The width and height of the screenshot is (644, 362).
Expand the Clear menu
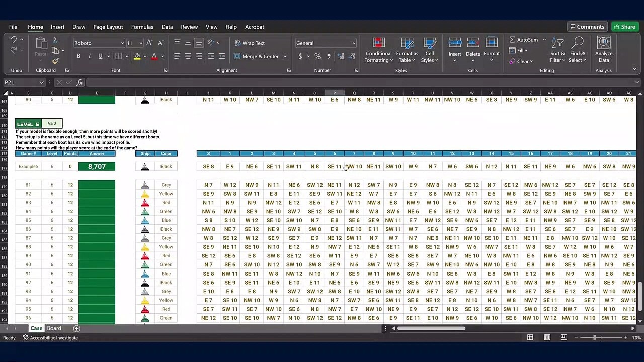click(x=521, y=61)
